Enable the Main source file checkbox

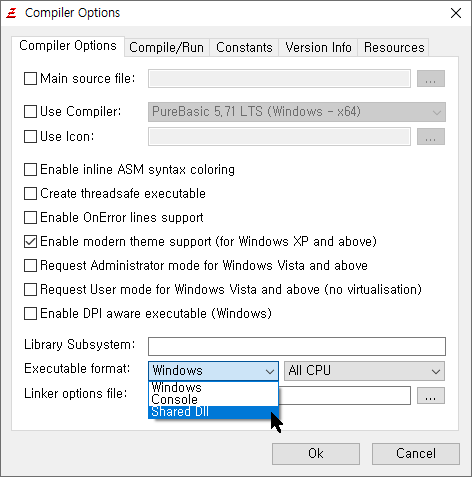pos(30,79)
